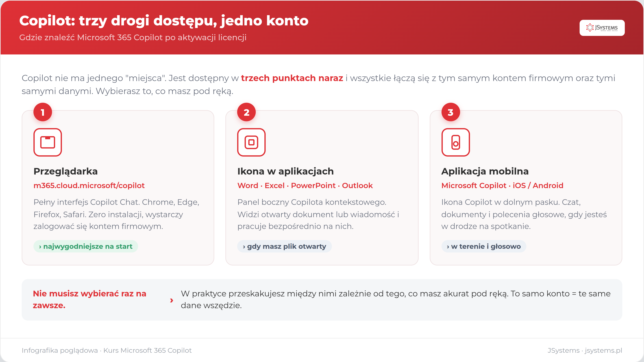644x362 pixels.
Task: Click the JSystems logo badge
Action: click(x=602, y=28)
